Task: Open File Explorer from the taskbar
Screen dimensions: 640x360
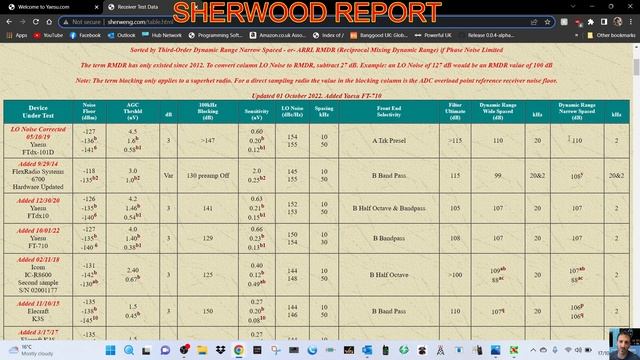Action: pos(202,350)
